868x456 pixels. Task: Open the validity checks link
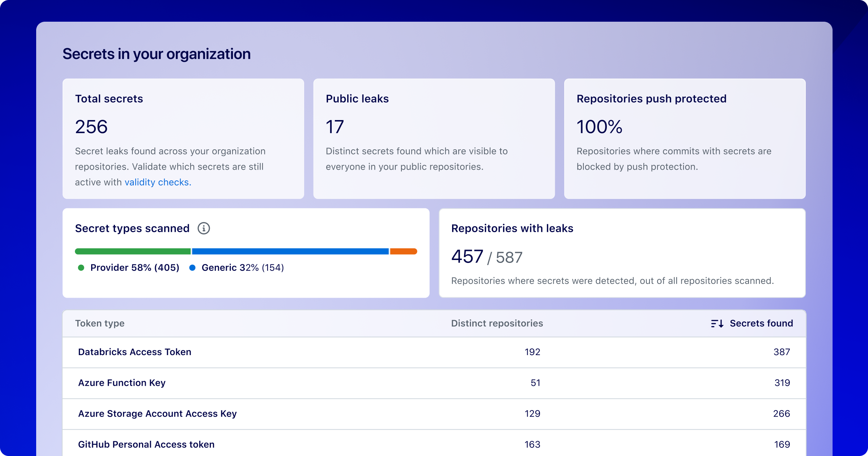158,182
